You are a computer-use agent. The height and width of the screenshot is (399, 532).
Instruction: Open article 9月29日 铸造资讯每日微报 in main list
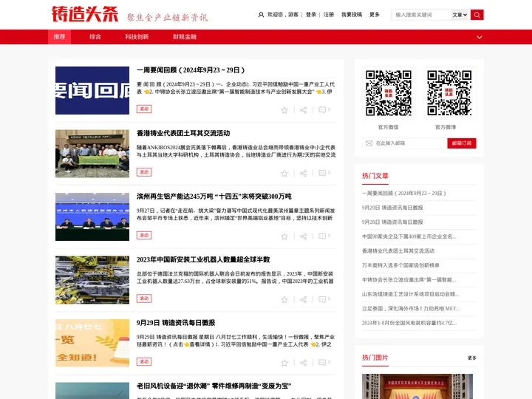pos(176,323)
